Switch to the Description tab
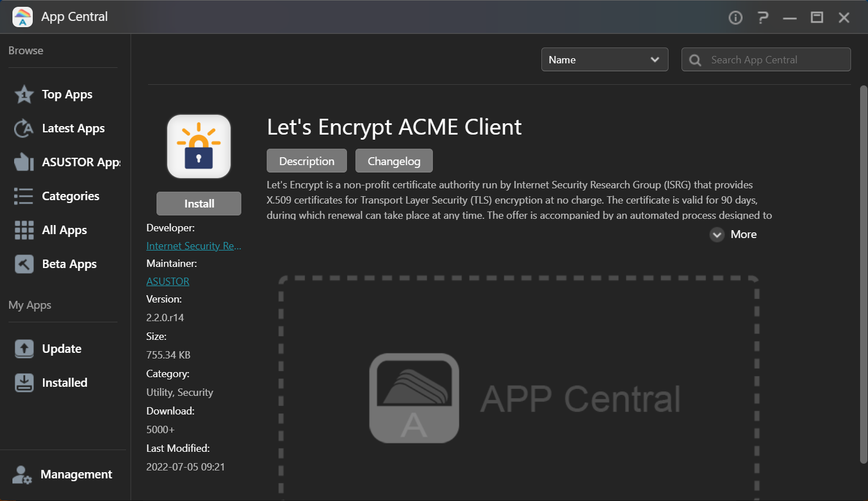This screenshot has height=501, width=868. 307,161
